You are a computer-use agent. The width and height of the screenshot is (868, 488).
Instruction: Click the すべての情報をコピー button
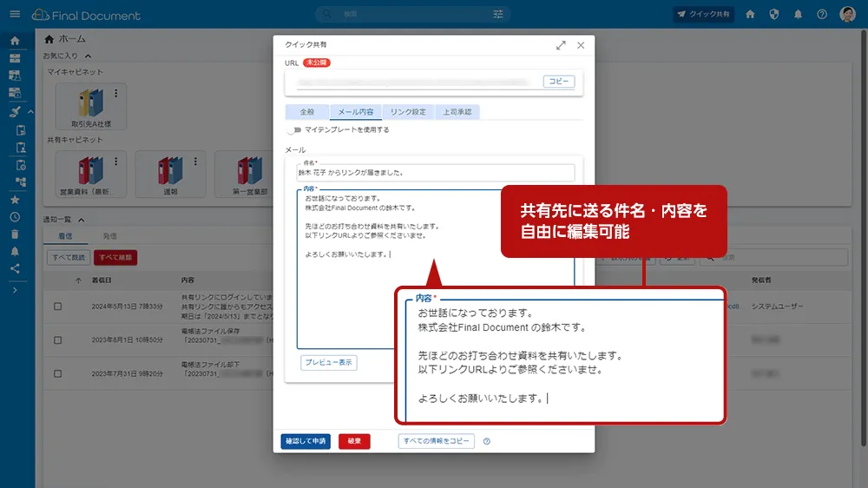coord(437,441)
